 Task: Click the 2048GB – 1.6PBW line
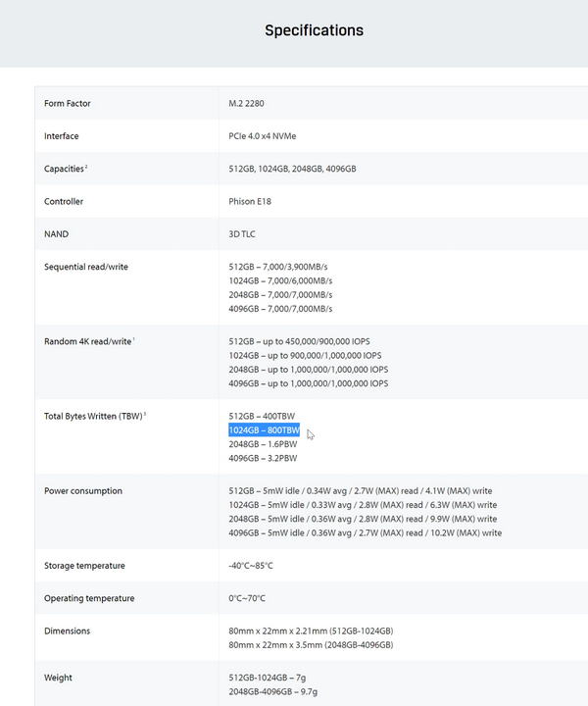pos(263,443)
